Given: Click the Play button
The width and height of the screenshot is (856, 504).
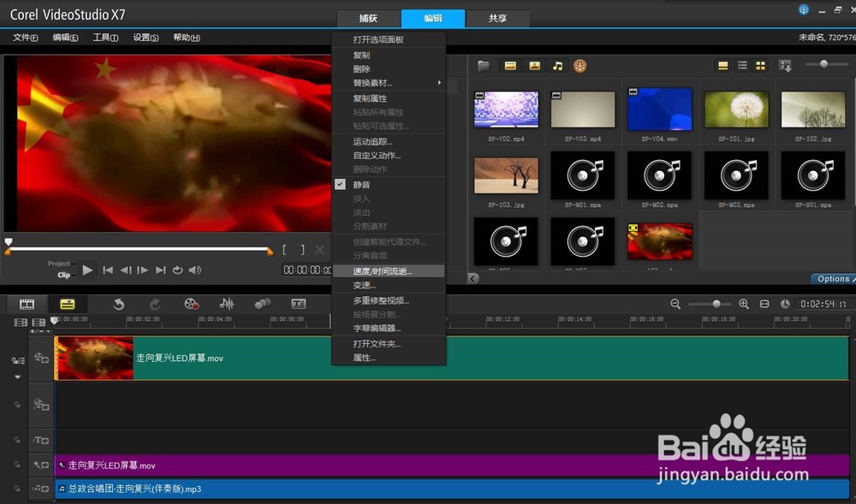Looking at the screenshot, I should 87,270.
